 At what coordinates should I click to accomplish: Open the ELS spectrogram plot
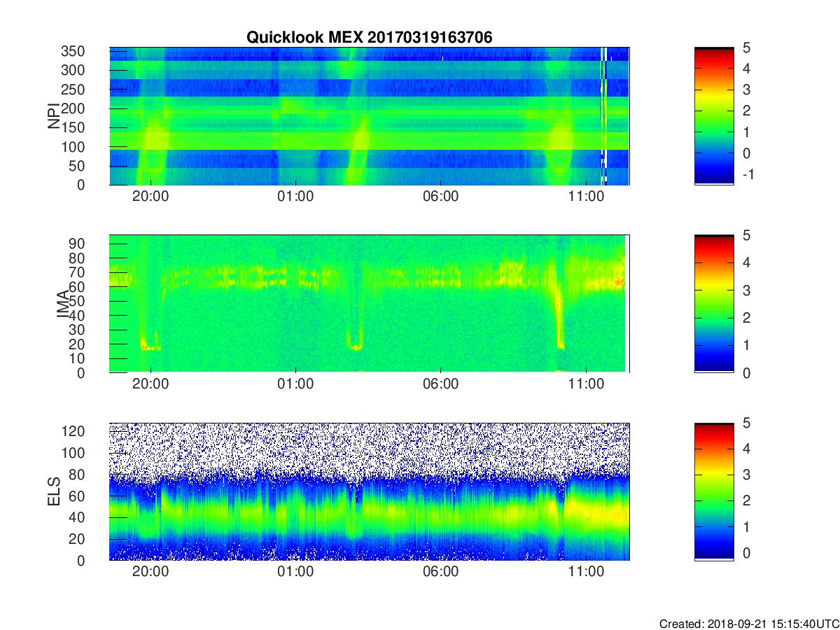(369, 491)
